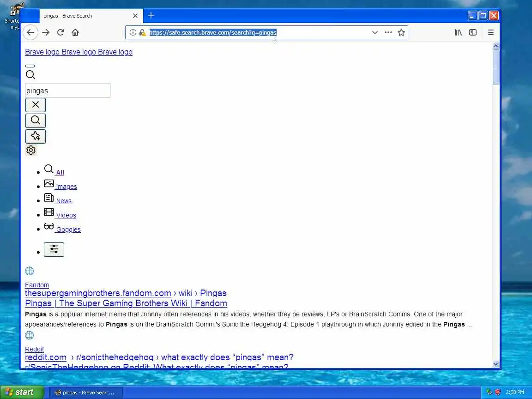The height and width of the screenshot is (399, 532).
Task: Click scrollbar up arrow
Action: click(x=496, y=46)
